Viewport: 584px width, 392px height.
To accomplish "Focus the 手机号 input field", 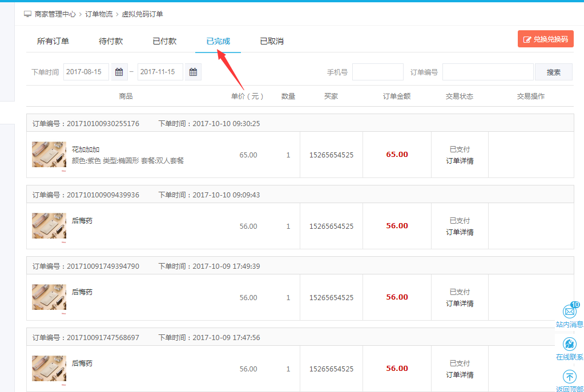I will coord(377,72).
